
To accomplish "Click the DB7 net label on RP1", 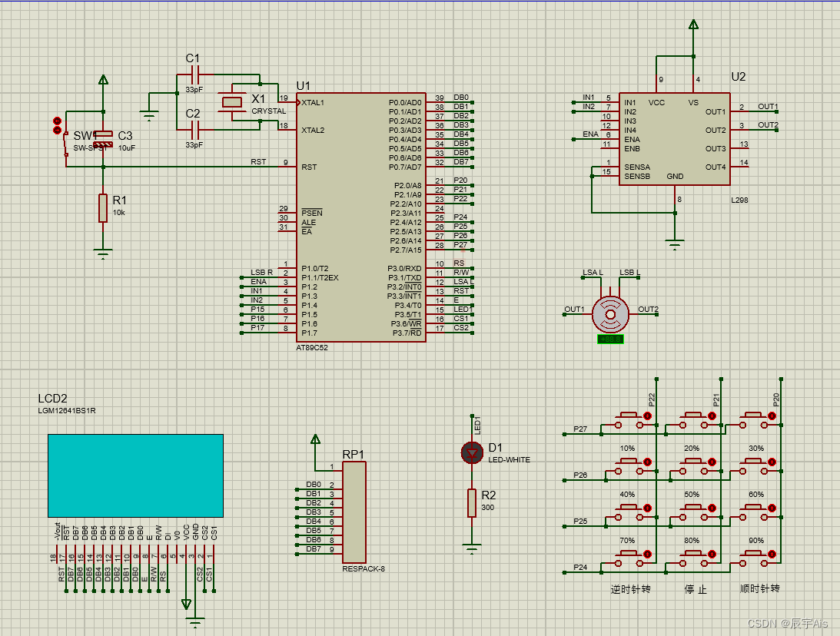I will 314,548.
